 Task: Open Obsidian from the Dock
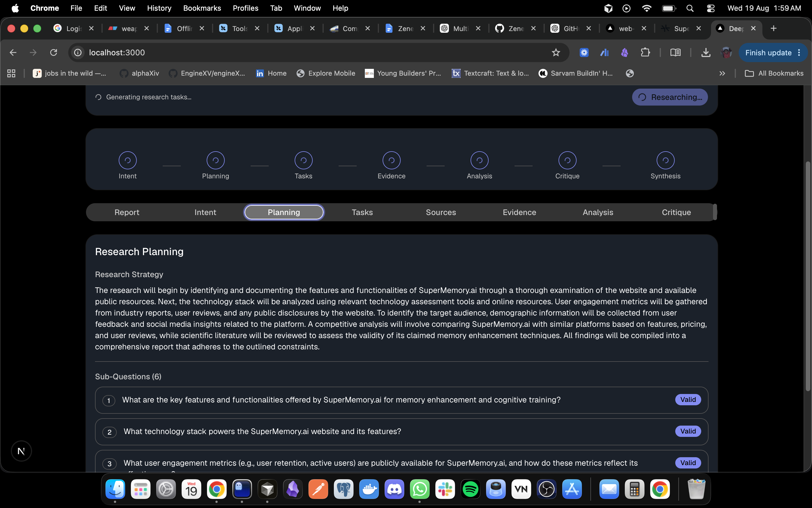[293, 489]
